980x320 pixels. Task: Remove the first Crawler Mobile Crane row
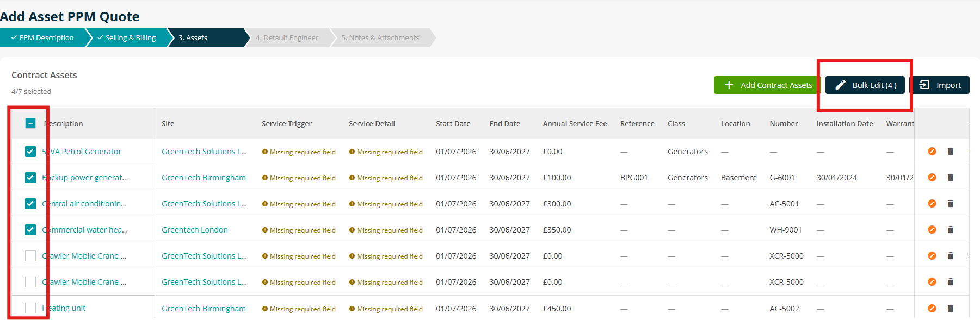[951, 256]
